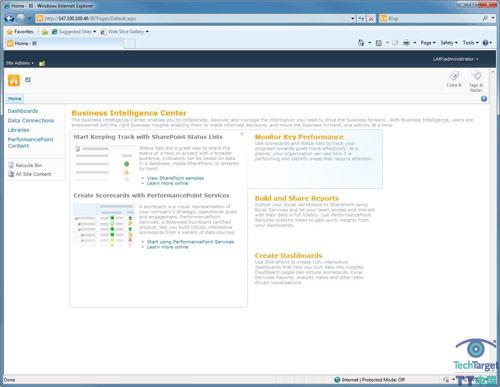Open SharePoint help via blue question icon
The width and height of the screenshot is (500, 387).
point(484,99)
